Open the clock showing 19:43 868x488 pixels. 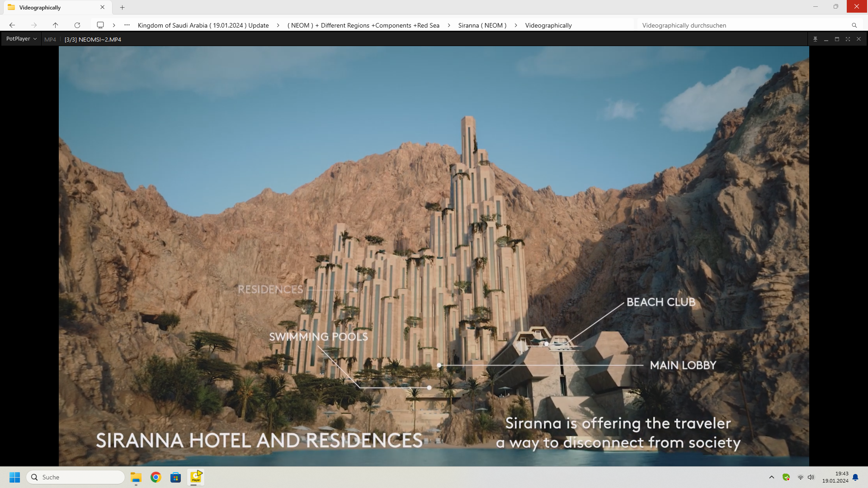coord(835,477)
